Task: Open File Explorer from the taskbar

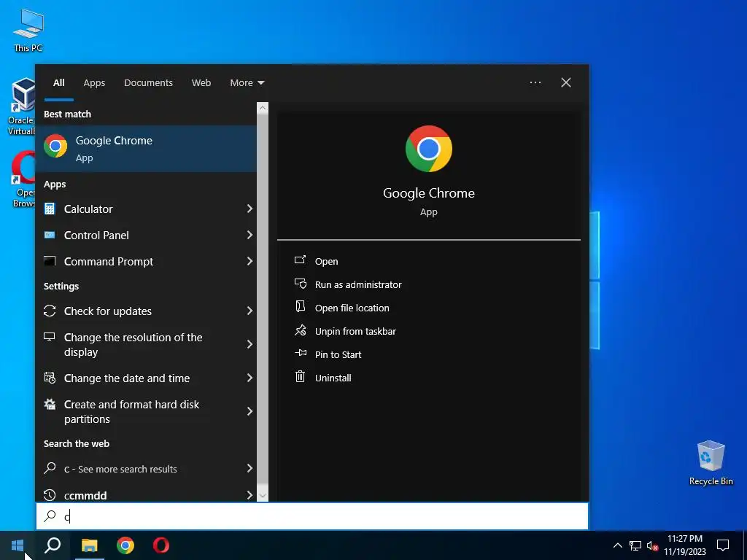Action: [x=89, y=545]
